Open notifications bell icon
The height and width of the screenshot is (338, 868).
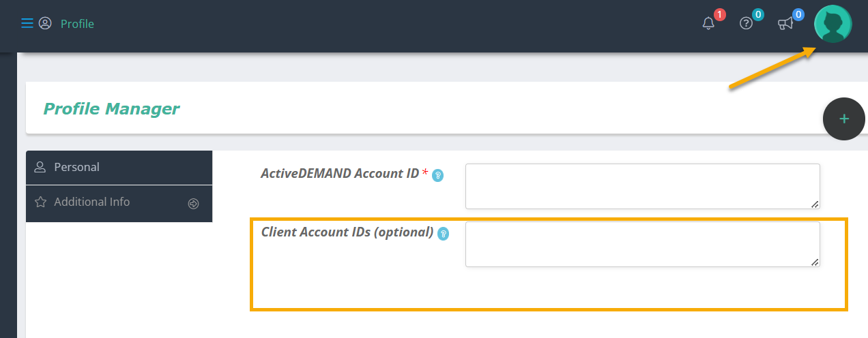click(708, 24)
